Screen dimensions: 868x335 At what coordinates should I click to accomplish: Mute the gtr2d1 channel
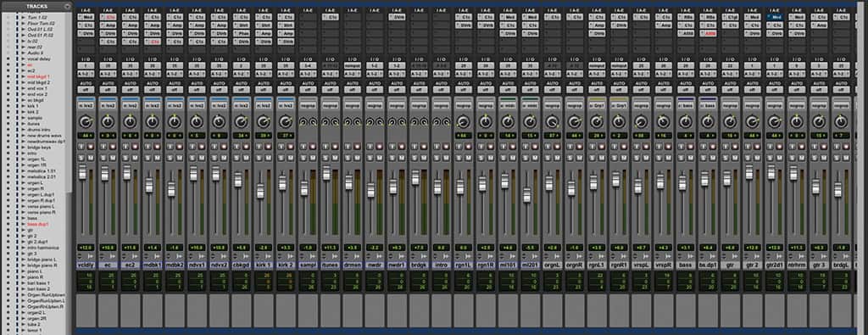pos(779,158)
